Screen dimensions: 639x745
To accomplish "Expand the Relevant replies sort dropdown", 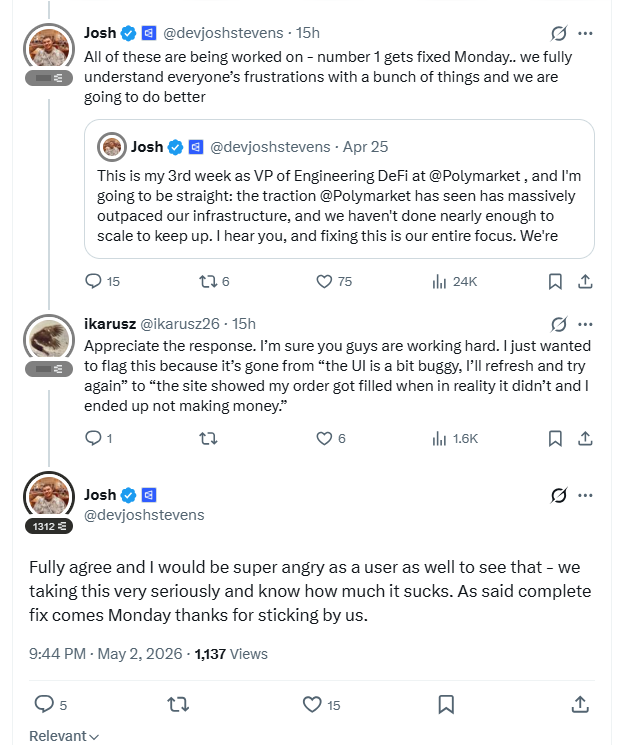I will point(64,735).
